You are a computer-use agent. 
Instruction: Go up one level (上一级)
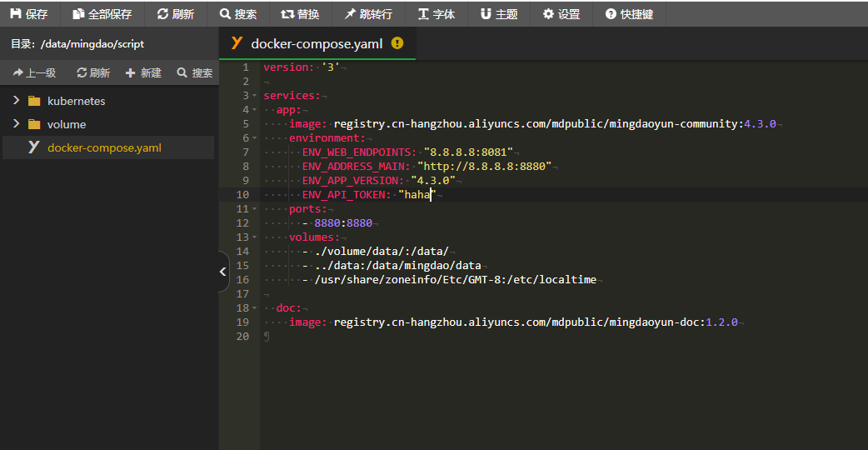34,72
